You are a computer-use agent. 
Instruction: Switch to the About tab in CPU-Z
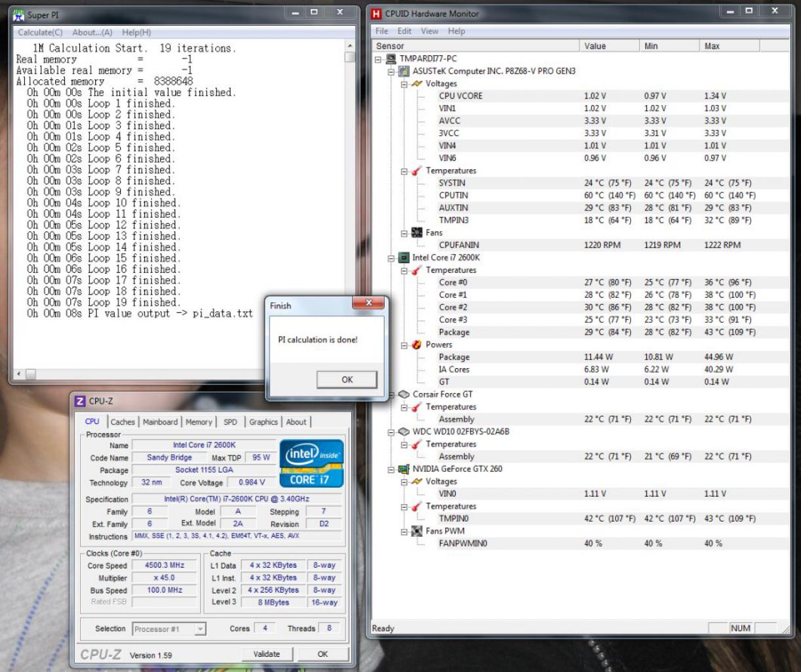(296, 422)
